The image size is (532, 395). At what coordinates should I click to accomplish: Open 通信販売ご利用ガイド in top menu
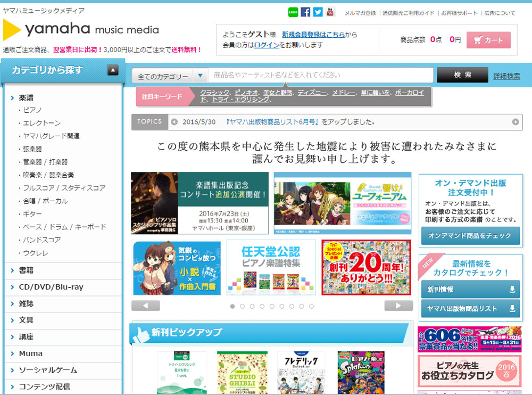click(x=408, y=13)
